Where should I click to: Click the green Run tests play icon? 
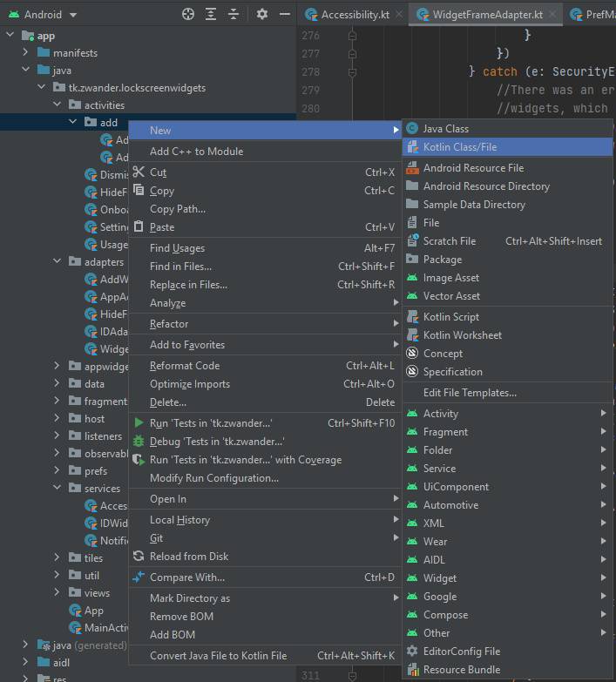tap(139, 422)
